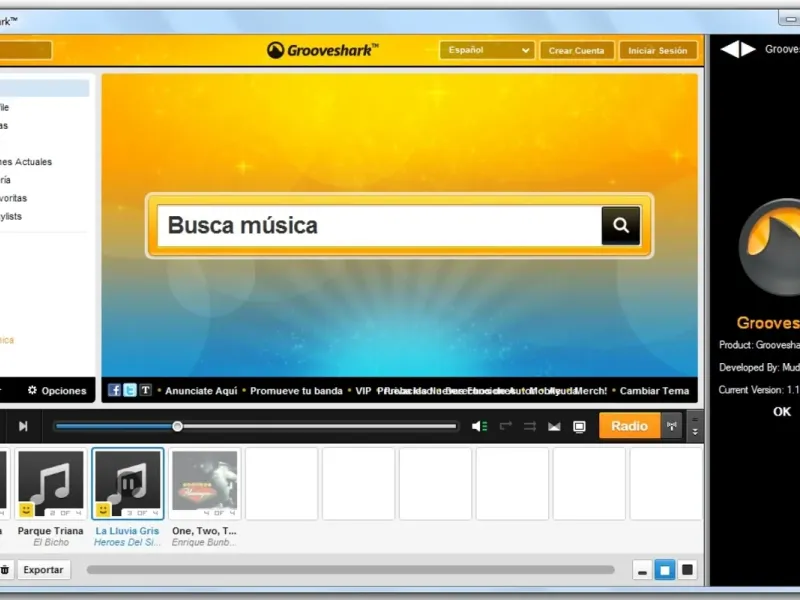Click smiley icon on La Lluvia Gris
This screenshot has height=600, width=800.
[103, 509]
